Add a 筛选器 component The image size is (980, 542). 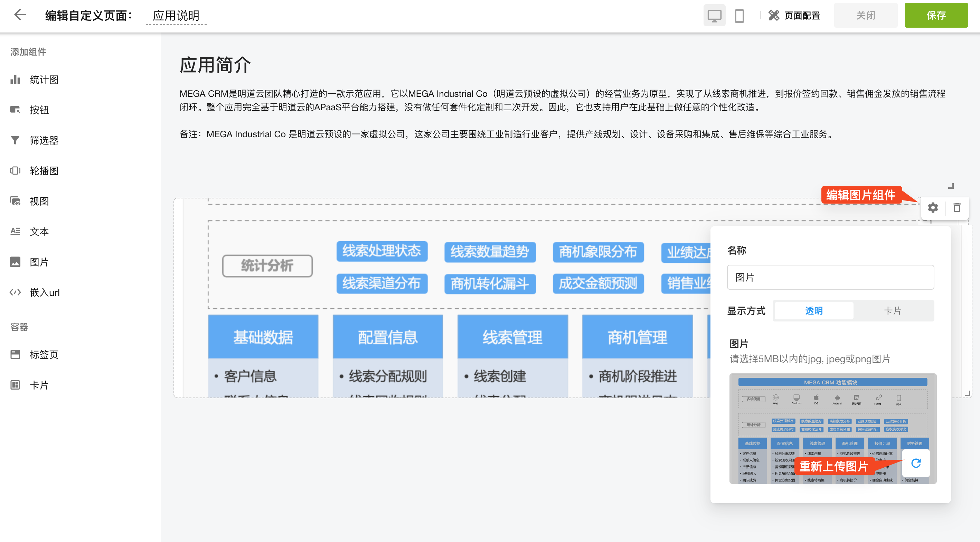click(x=44, y=140)
